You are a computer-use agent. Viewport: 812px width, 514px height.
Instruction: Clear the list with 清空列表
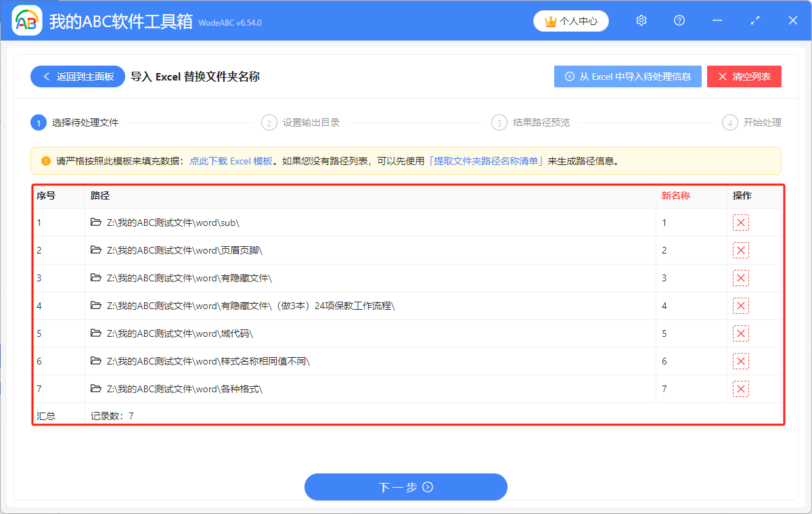click(744, 76)
